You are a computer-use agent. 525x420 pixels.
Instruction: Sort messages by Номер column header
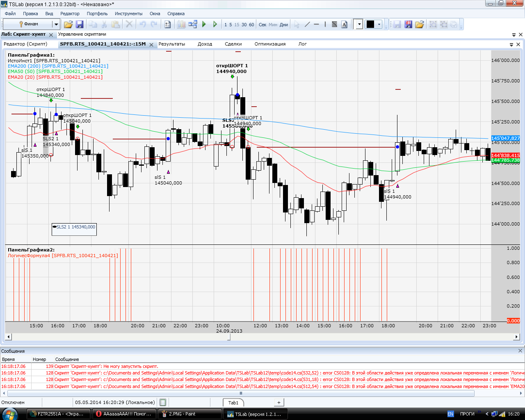coord(43,359)
